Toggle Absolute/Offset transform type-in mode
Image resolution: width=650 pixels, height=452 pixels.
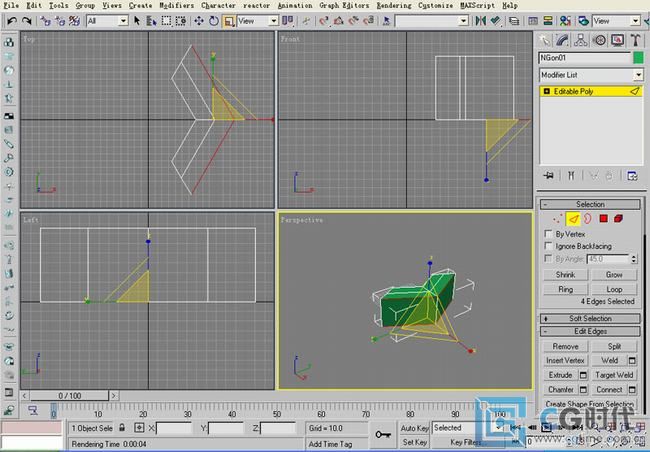pos(139,428)
